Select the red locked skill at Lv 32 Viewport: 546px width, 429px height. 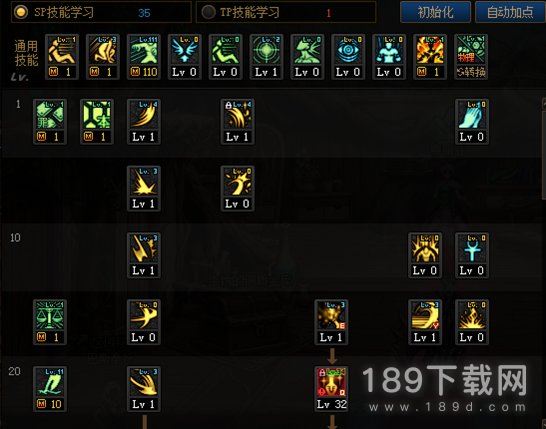pos(331,389)
